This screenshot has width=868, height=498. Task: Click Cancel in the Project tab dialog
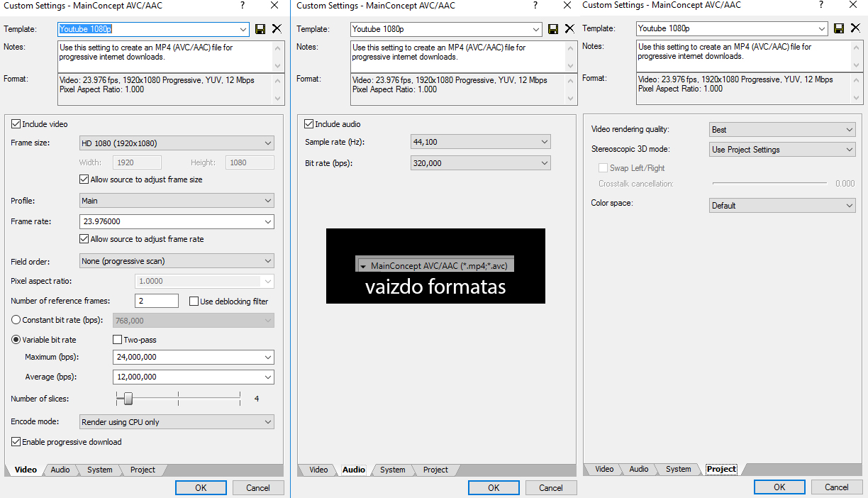(837, 487)
